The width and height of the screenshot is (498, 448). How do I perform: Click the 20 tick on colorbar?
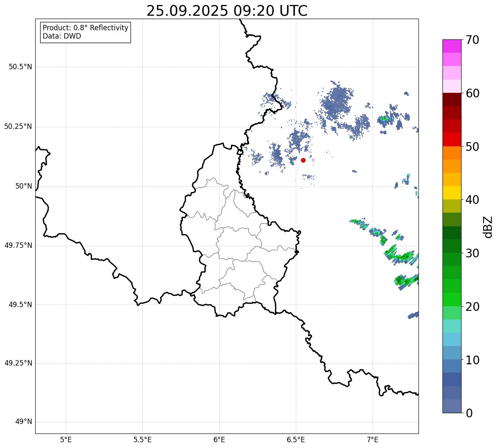point(472,307)
